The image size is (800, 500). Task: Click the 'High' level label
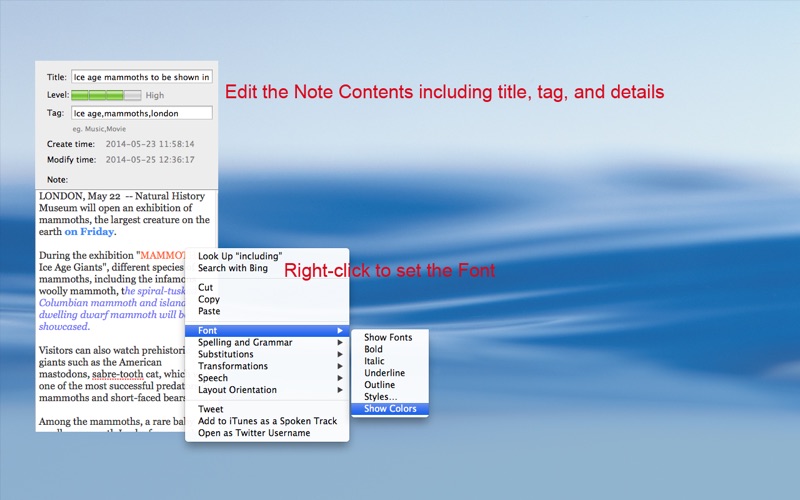(x=155, y=95)
